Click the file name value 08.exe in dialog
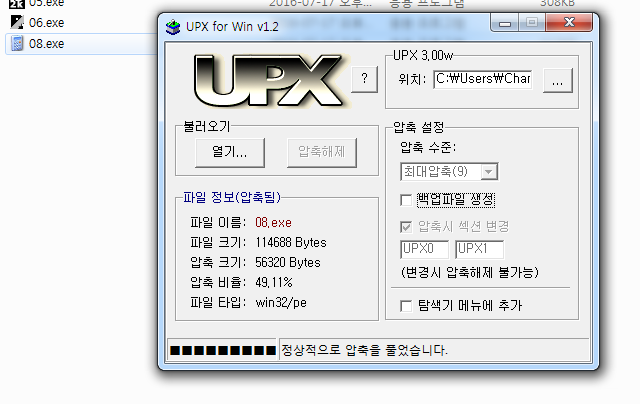The width and height of the screenshot is (640, 404). (273, 223)
